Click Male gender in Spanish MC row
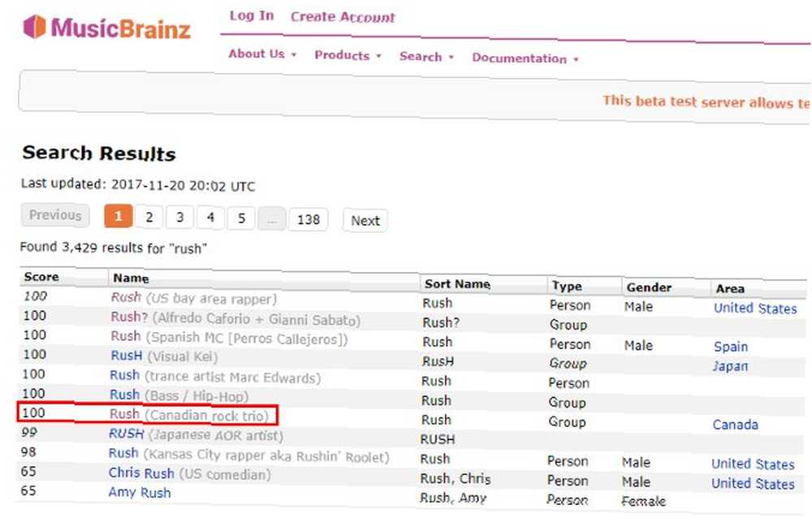 (638, 346)
